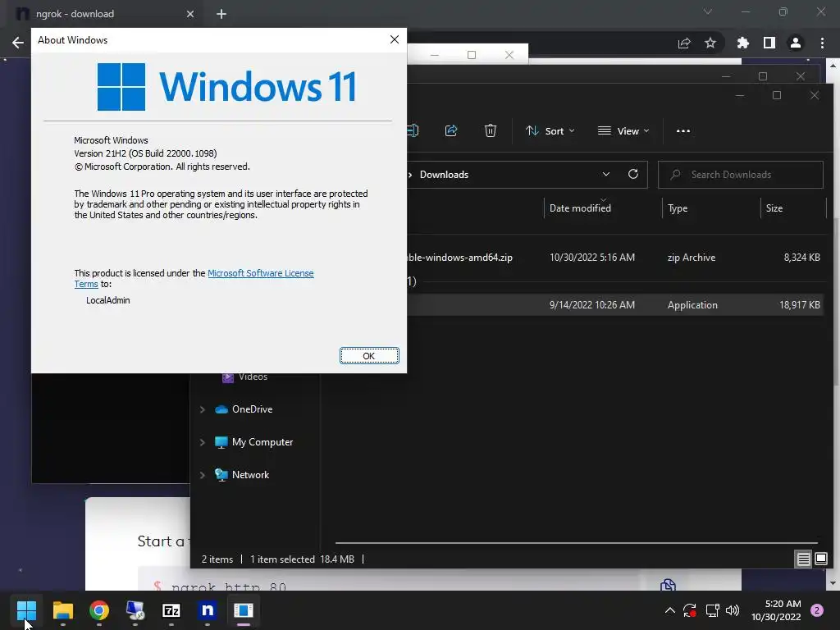Viewport: 840px width, 630px height.
Task: Select OneDrive in navigation pane
Action: [x=253, y=409]
